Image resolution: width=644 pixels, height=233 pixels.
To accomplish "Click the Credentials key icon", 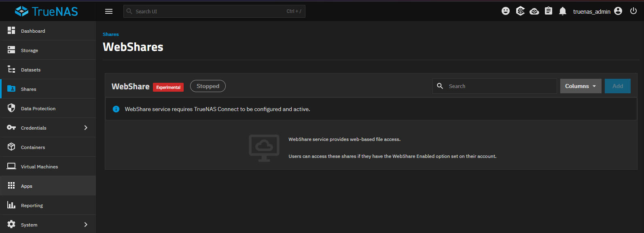I will coord(11,128).
